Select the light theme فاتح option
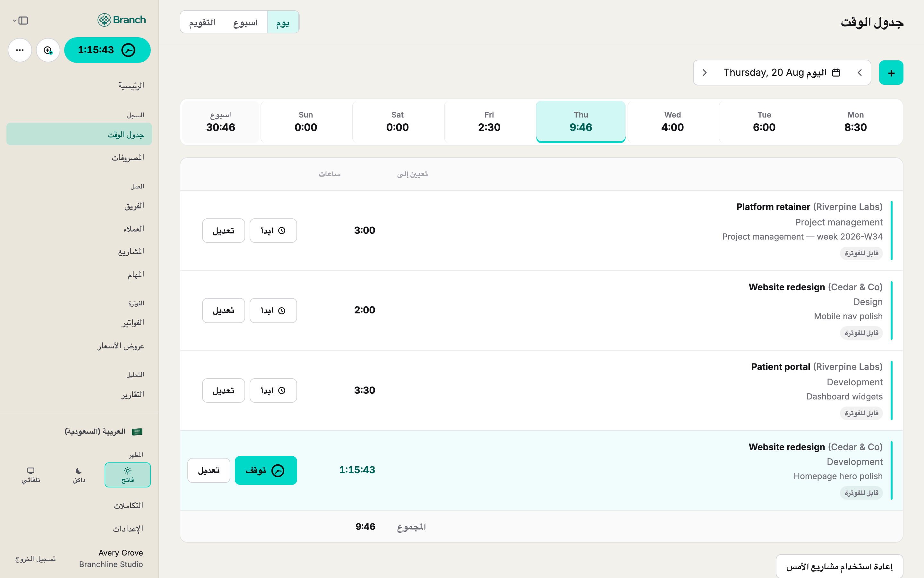924x578 pixels. (127, 475)
